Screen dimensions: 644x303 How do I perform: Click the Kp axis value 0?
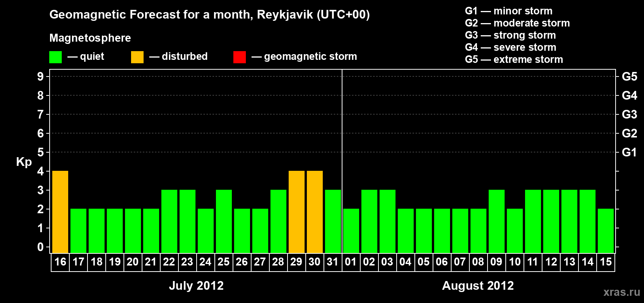point(41,247)
